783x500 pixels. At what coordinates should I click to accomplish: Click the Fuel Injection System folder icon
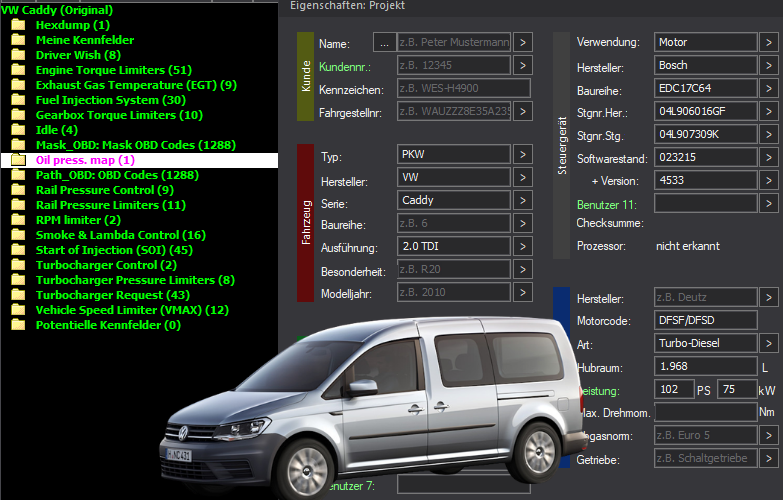click(x=18, y=100)
